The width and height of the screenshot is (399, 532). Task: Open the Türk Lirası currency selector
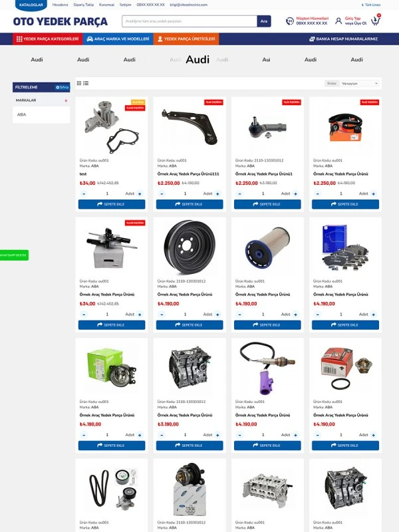point(371,5)
